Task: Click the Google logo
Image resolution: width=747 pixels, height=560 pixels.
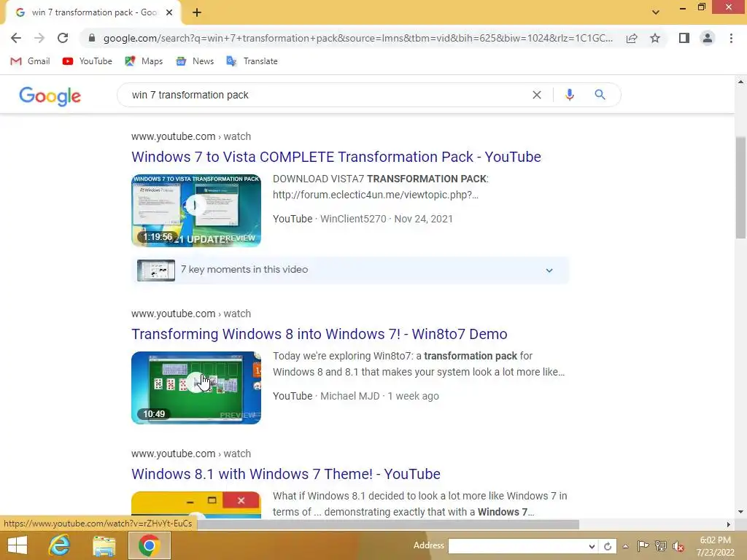Action: 50,96
